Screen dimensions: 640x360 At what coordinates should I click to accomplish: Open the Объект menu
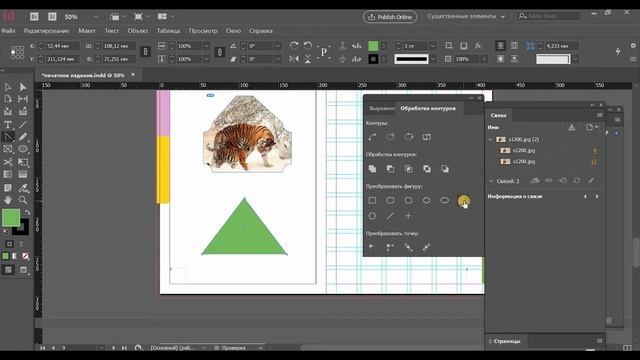[x=138, y=31]
